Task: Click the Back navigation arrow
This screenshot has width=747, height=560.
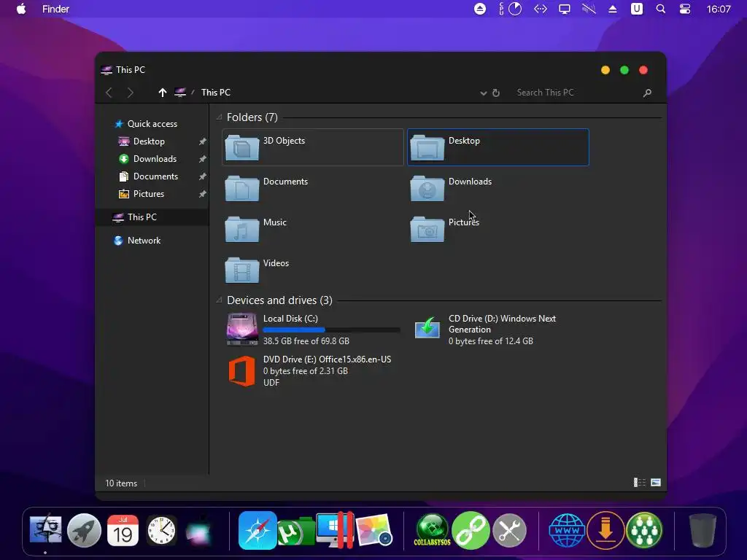Action: click(x=109, y=93)
